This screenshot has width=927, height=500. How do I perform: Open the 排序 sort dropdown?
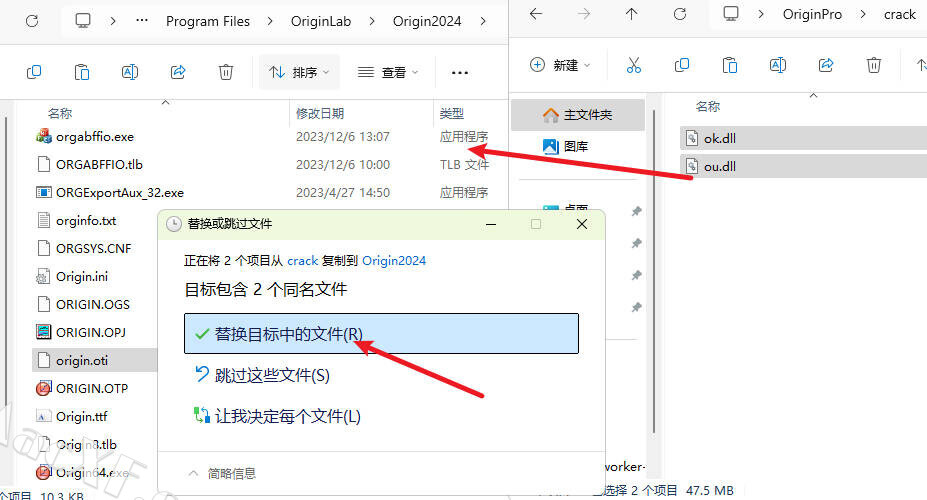(x=299, y=72)
